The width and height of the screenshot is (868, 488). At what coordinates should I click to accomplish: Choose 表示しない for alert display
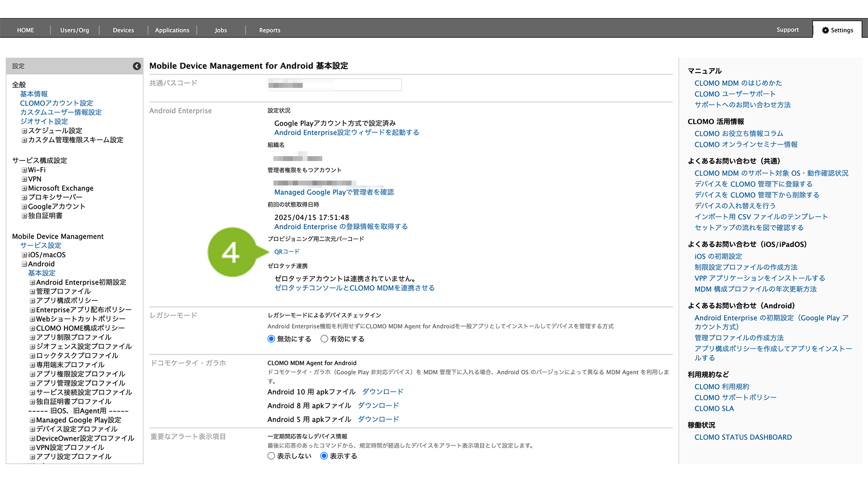pos(271,456)
